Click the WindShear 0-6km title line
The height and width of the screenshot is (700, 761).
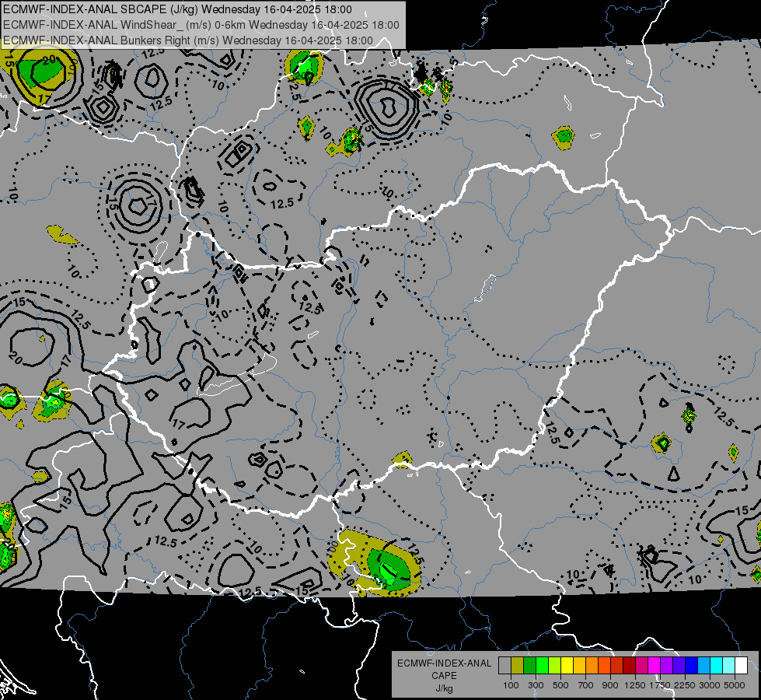[201, 25]
